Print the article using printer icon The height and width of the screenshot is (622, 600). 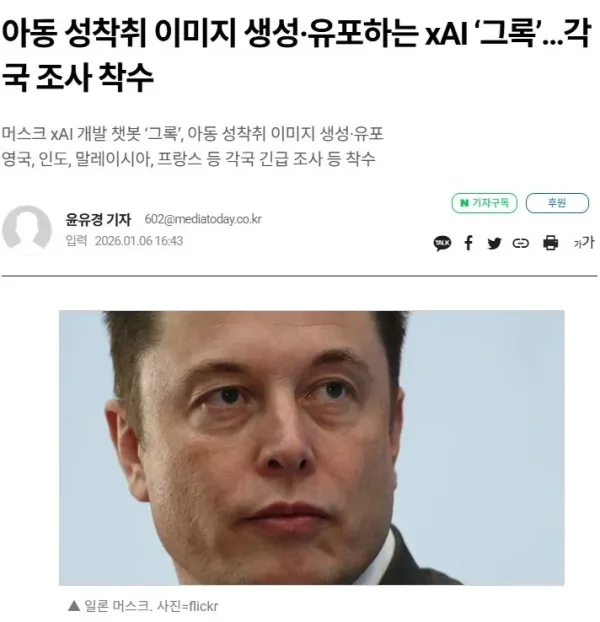pos(550,243)
